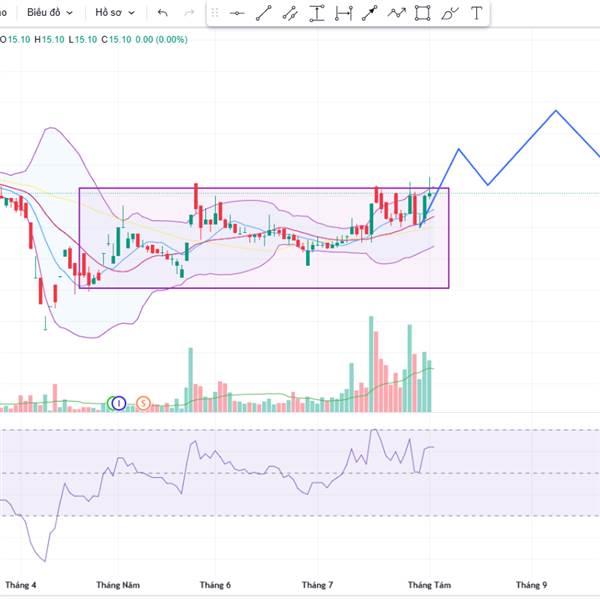
Task: Click the redo arrow icon
Action: [189, 13]
